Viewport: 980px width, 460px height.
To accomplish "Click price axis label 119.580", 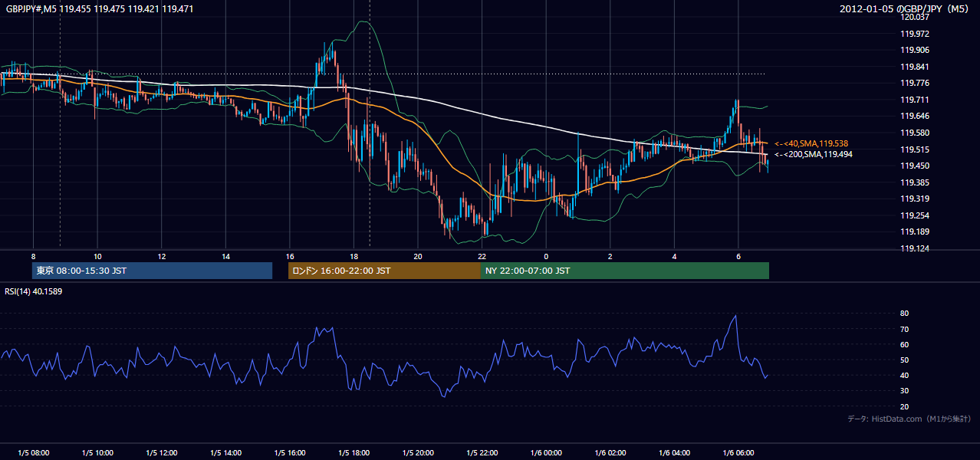I will tap(914, 133).
